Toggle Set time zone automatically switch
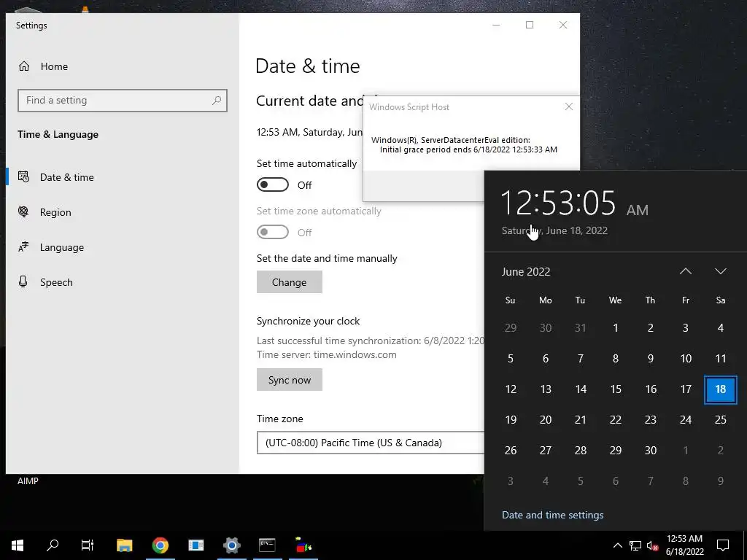 point(273,233)
